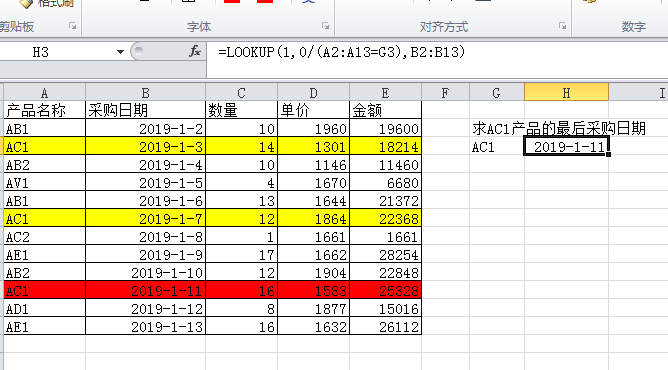
Task: Select cell AD1 in product column
Action: tap(44, 308)
